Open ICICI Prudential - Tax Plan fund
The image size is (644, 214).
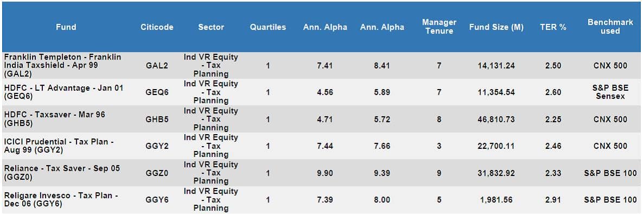point(59,146)
